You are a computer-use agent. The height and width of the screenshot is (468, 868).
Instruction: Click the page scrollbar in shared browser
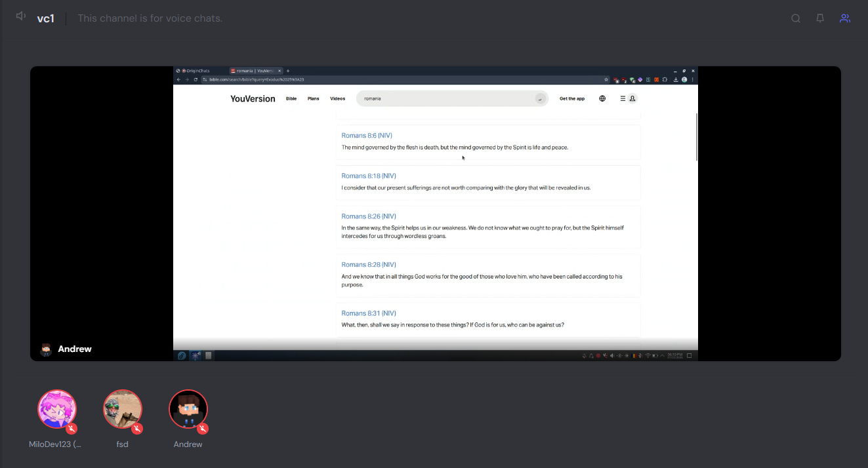pyautogui.click(x=696, y=136)
